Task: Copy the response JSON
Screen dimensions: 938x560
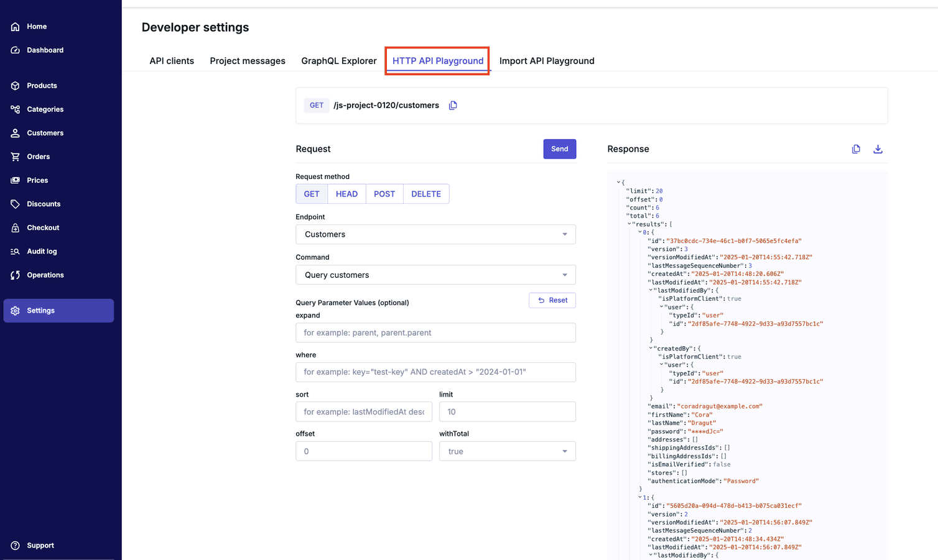Action: pos(856,149)
